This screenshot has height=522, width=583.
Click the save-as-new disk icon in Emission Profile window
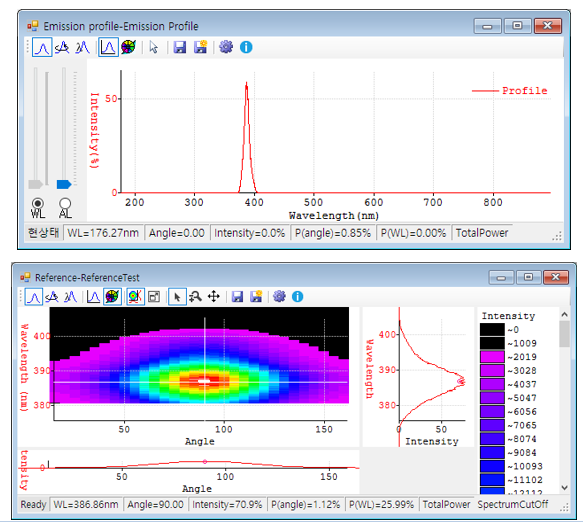[x=201, y=47]
